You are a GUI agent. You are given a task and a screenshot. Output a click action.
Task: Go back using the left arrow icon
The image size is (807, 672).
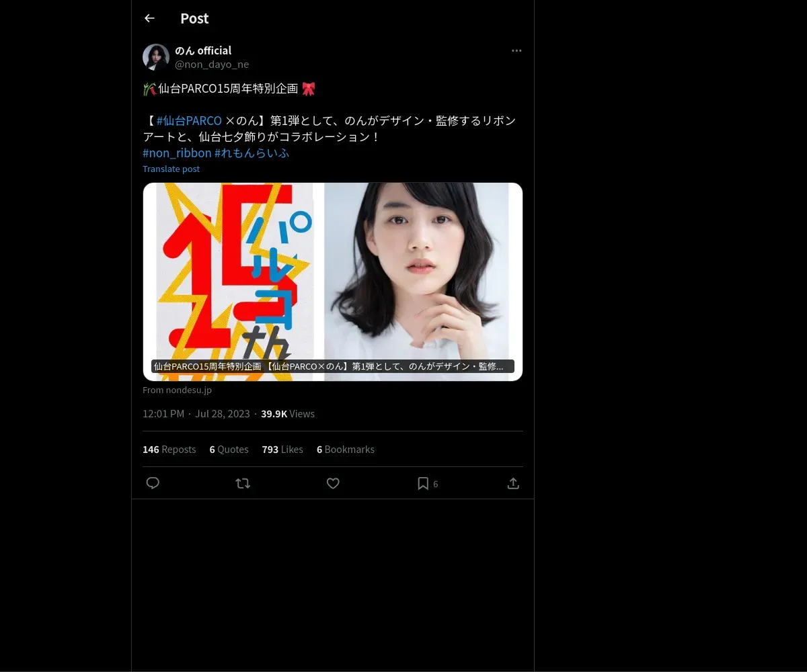pos(149,18)
